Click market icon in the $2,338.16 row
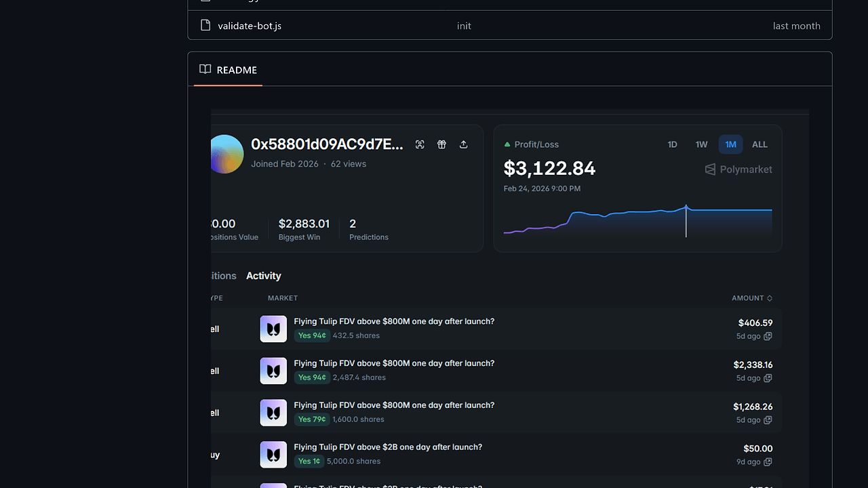Image resolution: width=868 pixels, height=488 pixels. (x=273, y=371)
